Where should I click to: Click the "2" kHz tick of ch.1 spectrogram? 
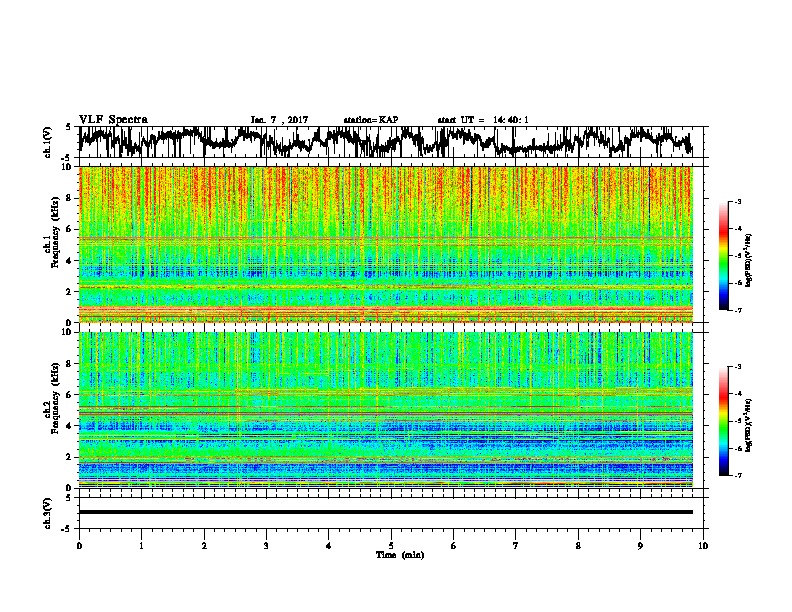[x=70, y=292]
